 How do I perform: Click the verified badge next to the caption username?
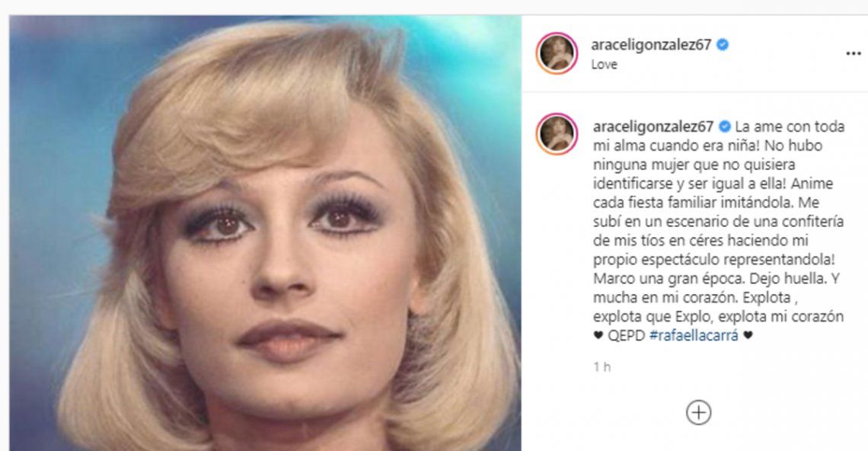[x=725, y=127]
